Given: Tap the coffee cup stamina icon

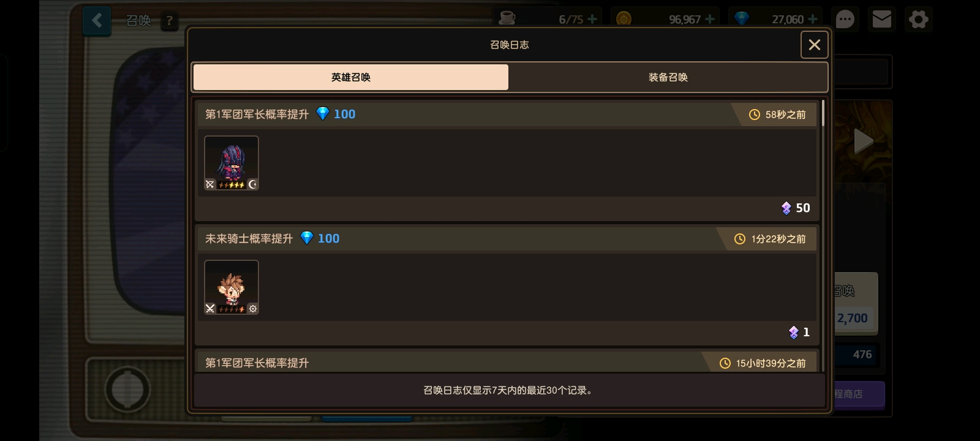Looking at the screenshot, I should coord(507,18).
